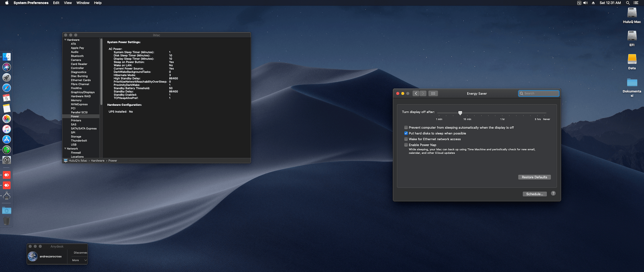Viewport: 644px width, 272px height.
Task: Open Notes from the Dock
Action: point(7,108)
